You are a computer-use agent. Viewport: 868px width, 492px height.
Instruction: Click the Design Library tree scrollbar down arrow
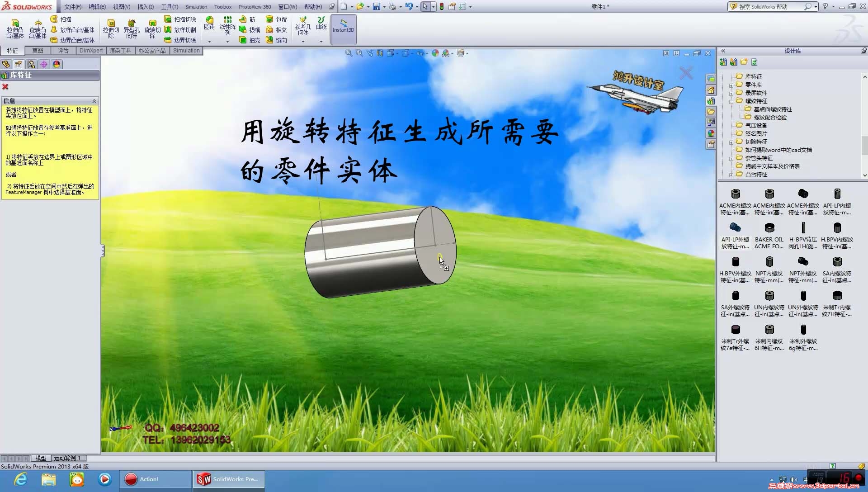(864, 175)
